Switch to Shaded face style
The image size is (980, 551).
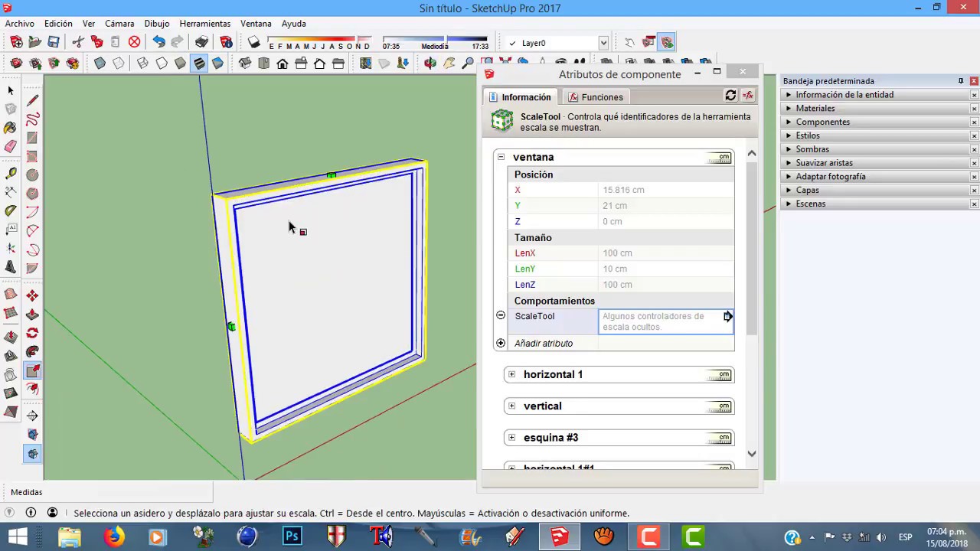tap(180, 64)
